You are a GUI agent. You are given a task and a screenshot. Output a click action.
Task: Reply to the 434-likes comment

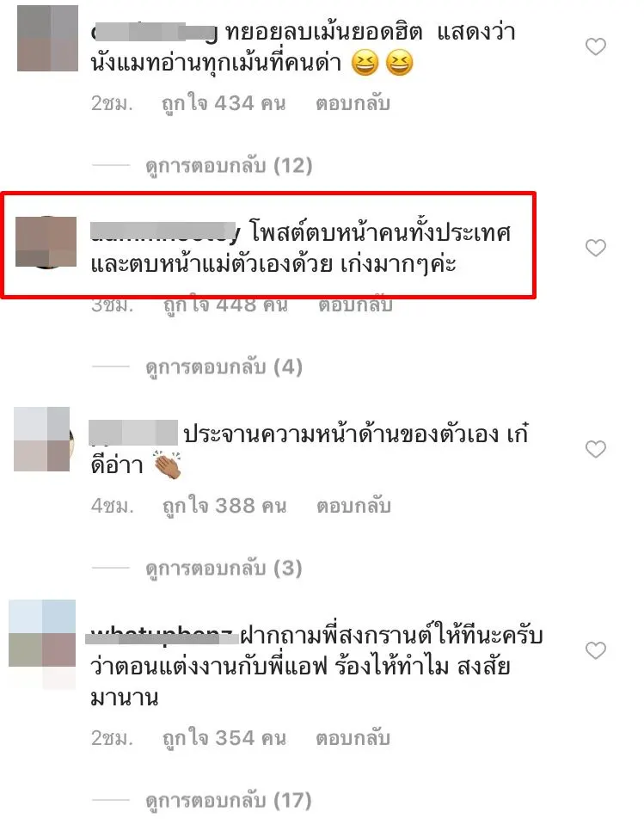[x=353, y=103]
